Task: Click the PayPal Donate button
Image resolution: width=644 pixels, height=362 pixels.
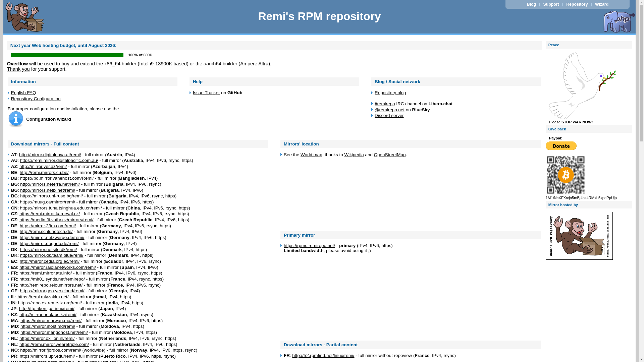Action: pyautogui.click(x=561, y=146)
